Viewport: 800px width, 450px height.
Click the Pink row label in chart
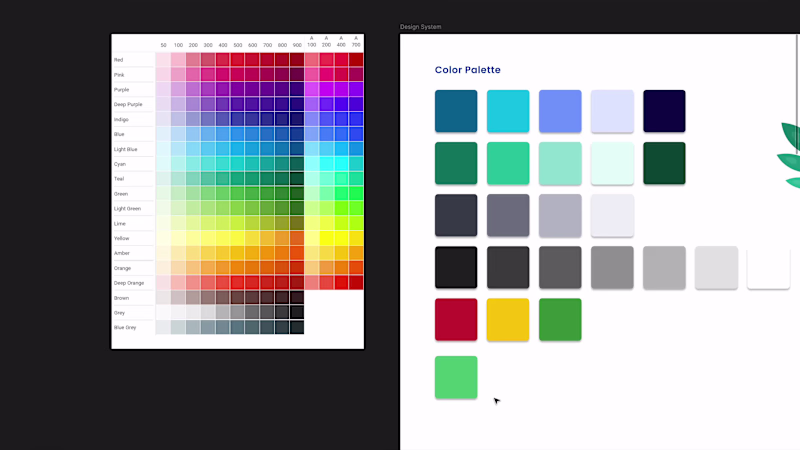coord(119,74)
